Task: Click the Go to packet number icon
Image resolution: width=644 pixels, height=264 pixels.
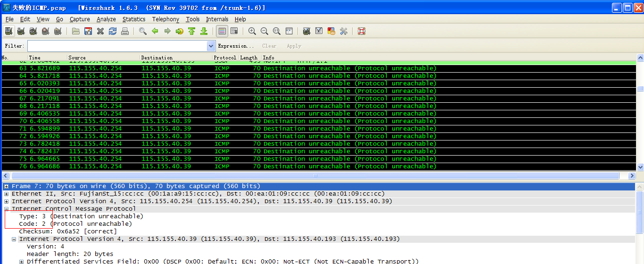Action: click(x=180, y=31)
